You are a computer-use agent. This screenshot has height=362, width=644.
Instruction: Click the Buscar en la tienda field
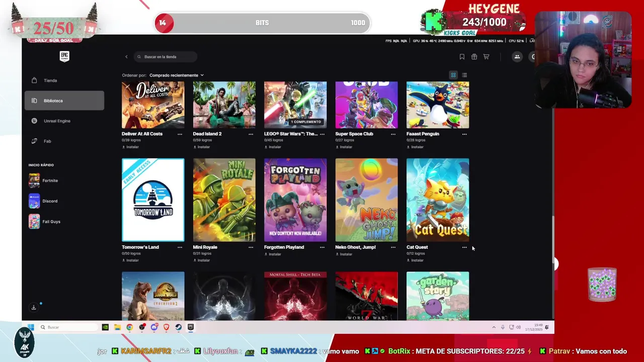[x=165, y=57]
